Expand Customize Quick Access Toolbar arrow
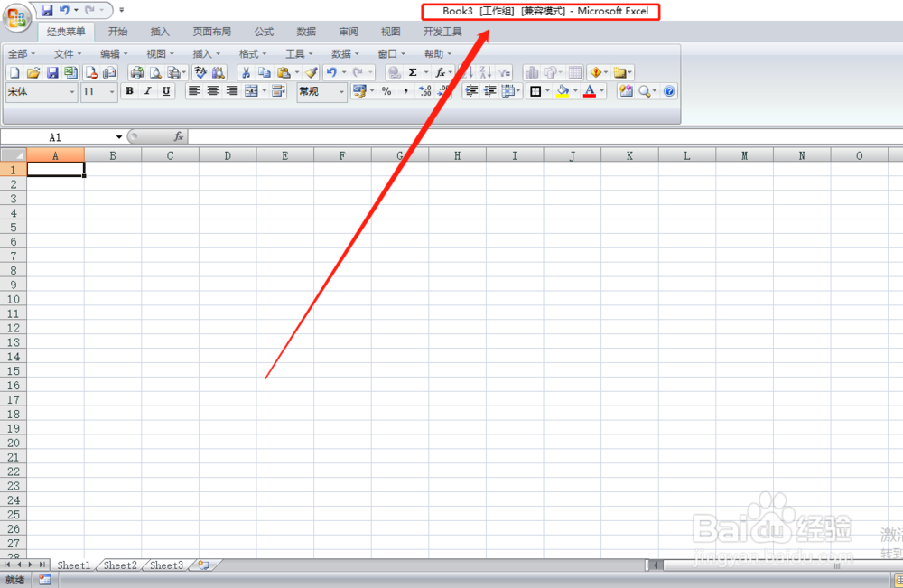The height and width of the screenshot is (588, 903). pos(122,10)
